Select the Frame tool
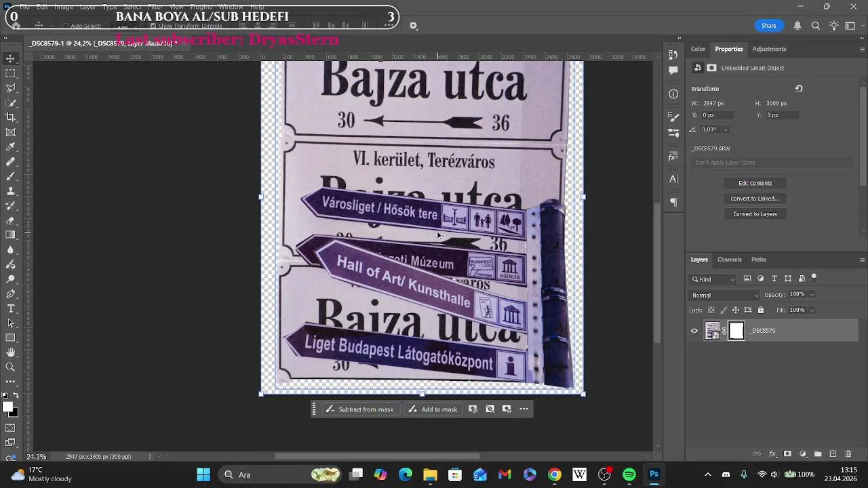Screen dimensions: 868x488 [x=11, y=132]
